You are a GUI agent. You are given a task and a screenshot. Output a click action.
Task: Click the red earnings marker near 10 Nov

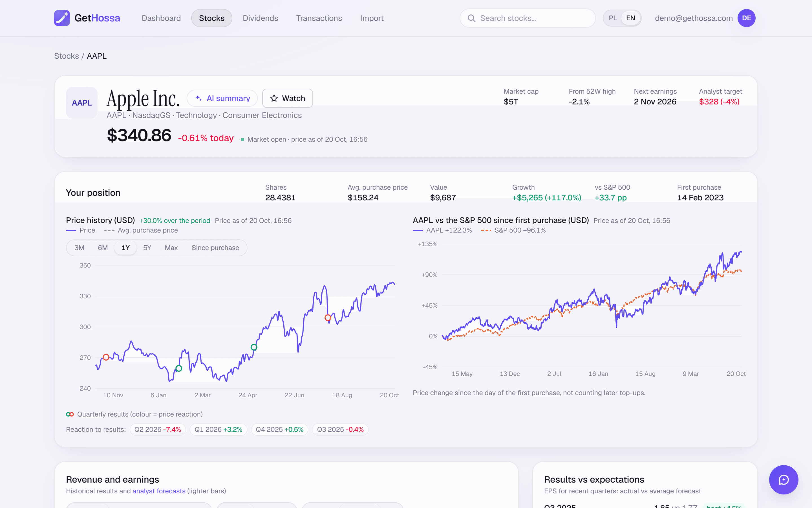106,357
